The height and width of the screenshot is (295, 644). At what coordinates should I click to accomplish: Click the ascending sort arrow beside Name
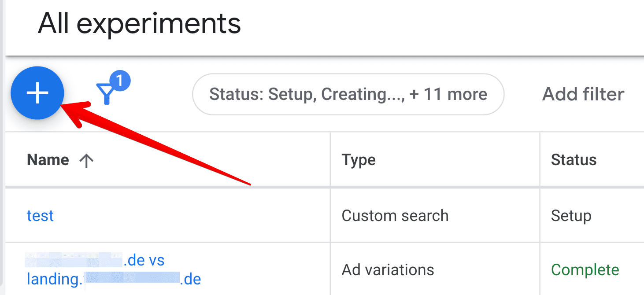coord(86,160)
